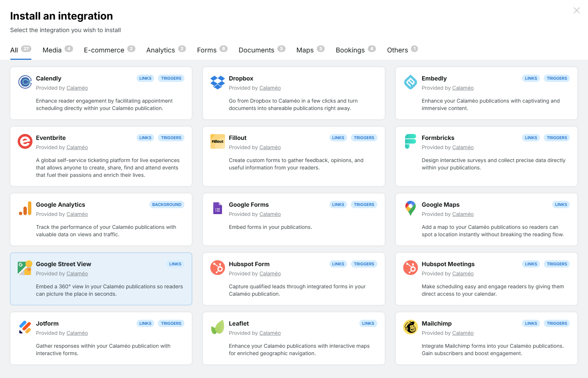This screenshot has height=378, width=588.
Task: Click the Calendly logo icon
Action: coord(25,82)
